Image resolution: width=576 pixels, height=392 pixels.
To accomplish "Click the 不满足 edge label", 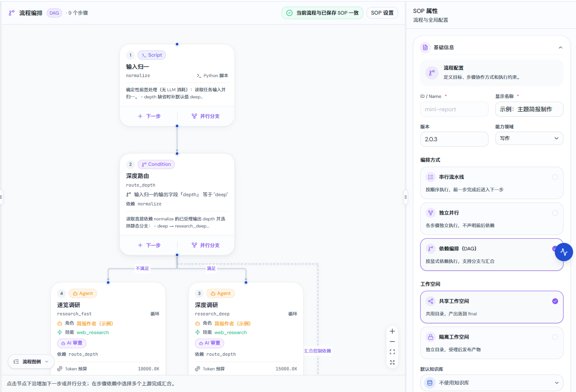I will 142,268.
